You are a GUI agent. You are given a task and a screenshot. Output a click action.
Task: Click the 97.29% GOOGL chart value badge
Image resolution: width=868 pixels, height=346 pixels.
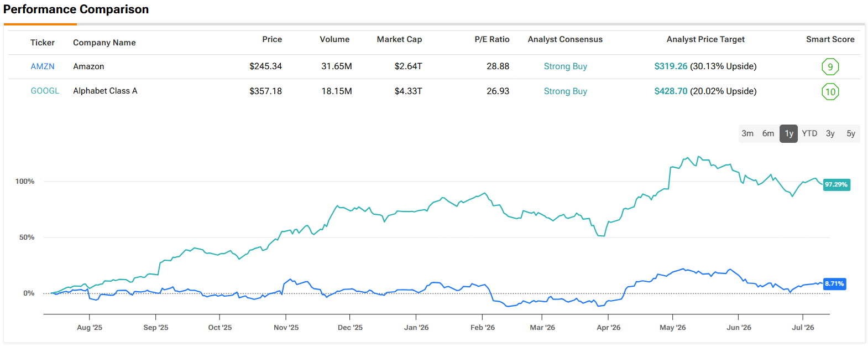836,184
